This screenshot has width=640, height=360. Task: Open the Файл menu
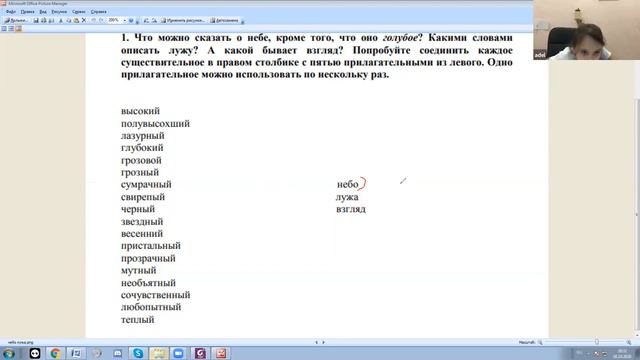point(11,12)
